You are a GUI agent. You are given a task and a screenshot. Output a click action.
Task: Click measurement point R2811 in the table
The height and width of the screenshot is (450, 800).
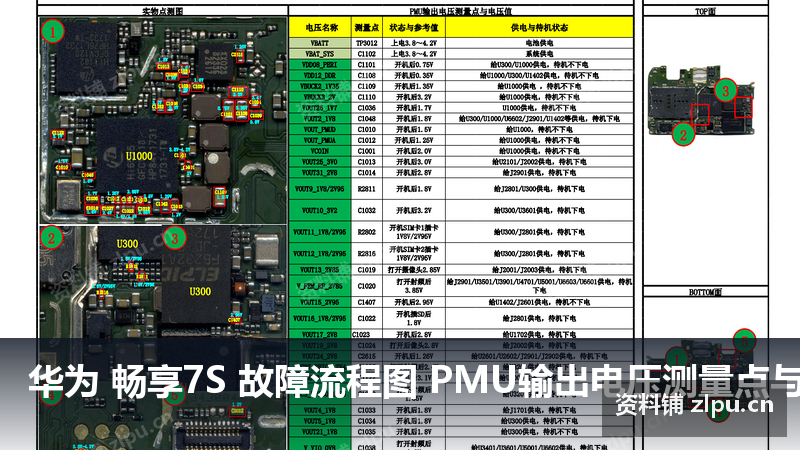coord(366,189)
